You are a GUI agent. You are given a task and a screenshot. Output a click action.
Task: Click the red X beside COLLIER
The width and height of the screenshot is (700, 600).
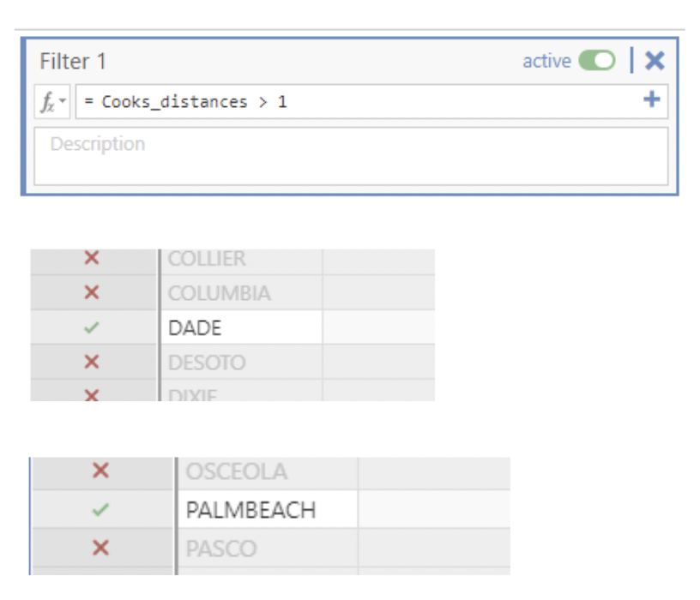pos(93,258)
